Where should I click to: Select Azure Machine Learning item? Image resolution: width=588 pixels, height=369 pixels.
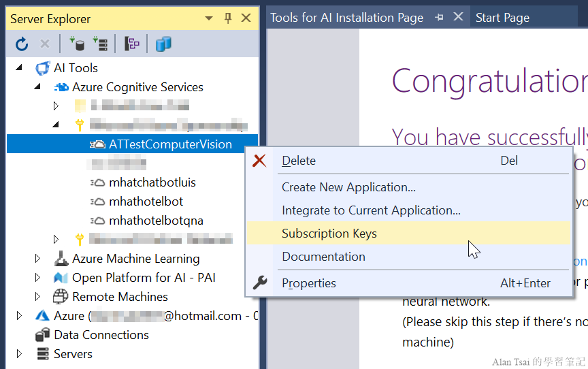135,259
